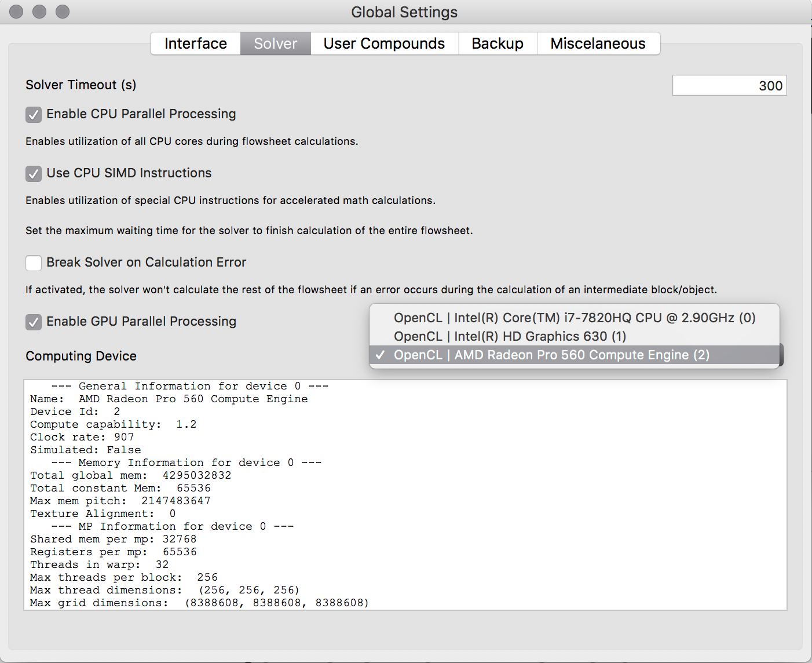Viewport: 812px width, 663px height.
Task: Click the 'Solver Timeout (s)' label
Action: coord(81,85)
